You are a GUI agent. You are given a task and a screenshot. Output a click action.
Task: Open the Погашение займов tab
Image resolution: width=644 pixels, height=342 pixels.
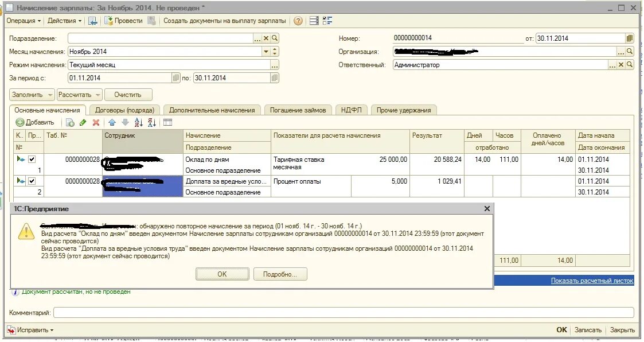pyautogui.click(x=298, y=110)
